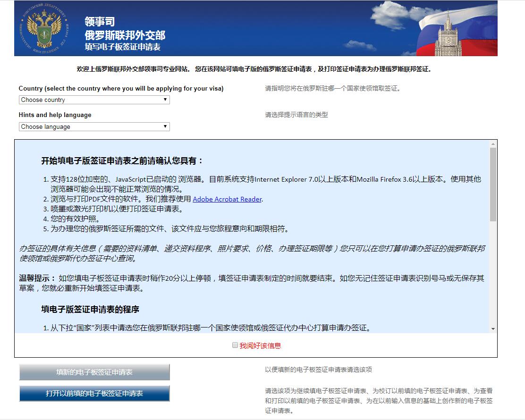This screenshot has width=525, height=420.
Task: Click the info panel scrollbar down arrow
Action: (492, 328)
